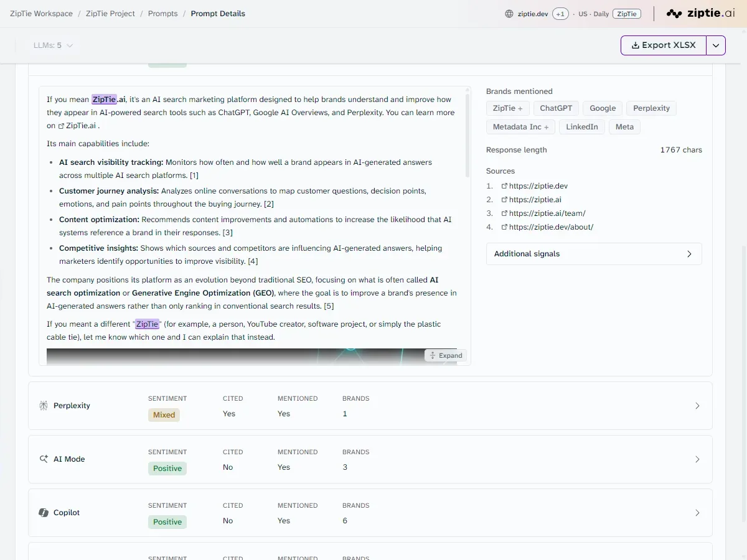Open external link icon for https://ziptie.ai source
Viewport: 747px width, 560px height.
pyautogui.click(x=504, y=200)
